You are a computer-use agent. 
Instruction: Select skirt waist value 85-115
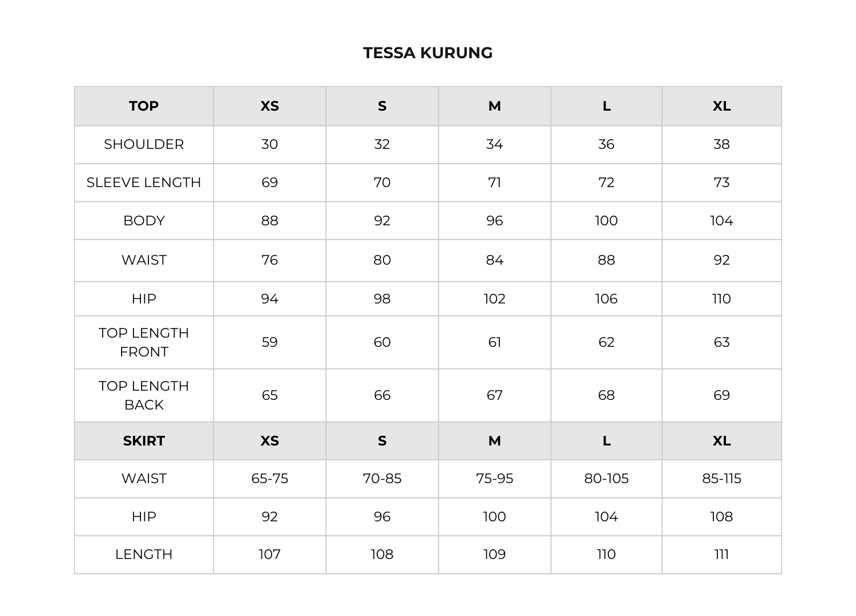coord(721,479)
